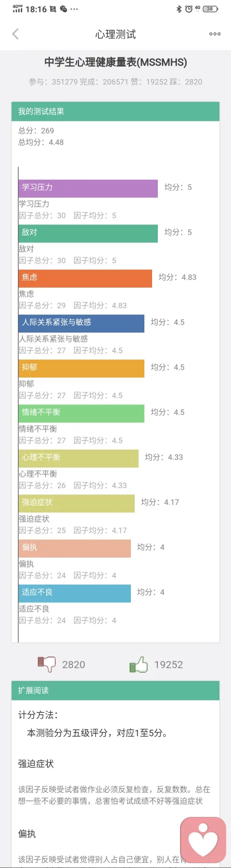
Task: Tap the alarm clock status icon
Action: pos(189,9)
